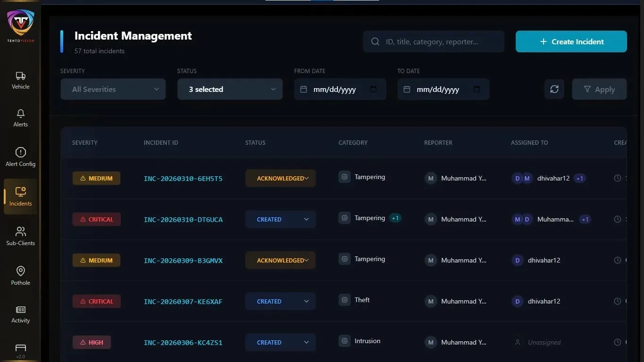Click the Tampering category icon for INC-20260310-6EH5T5
Screen dimensions: 644x362
[x=345, y=177]
